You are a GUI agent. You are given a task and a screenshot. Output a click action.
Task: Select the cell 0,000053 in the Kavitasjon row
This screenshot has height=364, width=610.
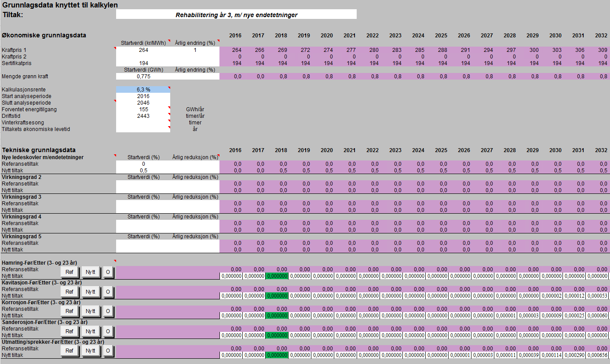click(x=598, y=296)
